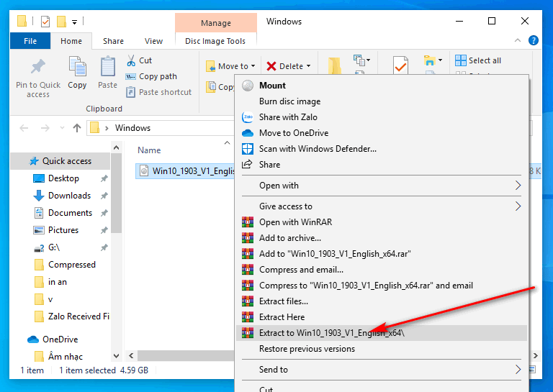The width and height of the screenshot is (553, 392).
Task: Click the Quick access star icon
Action: tap(34, 161)
